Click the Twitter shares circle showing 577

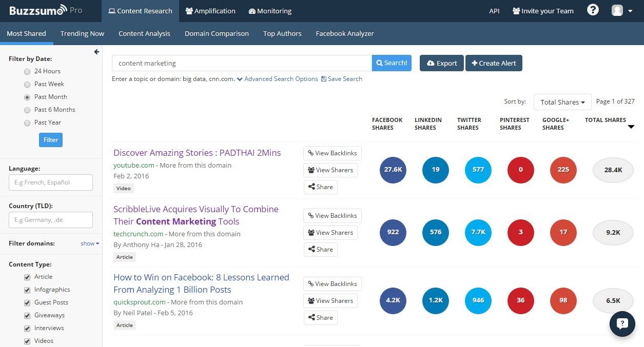point(478,170)
